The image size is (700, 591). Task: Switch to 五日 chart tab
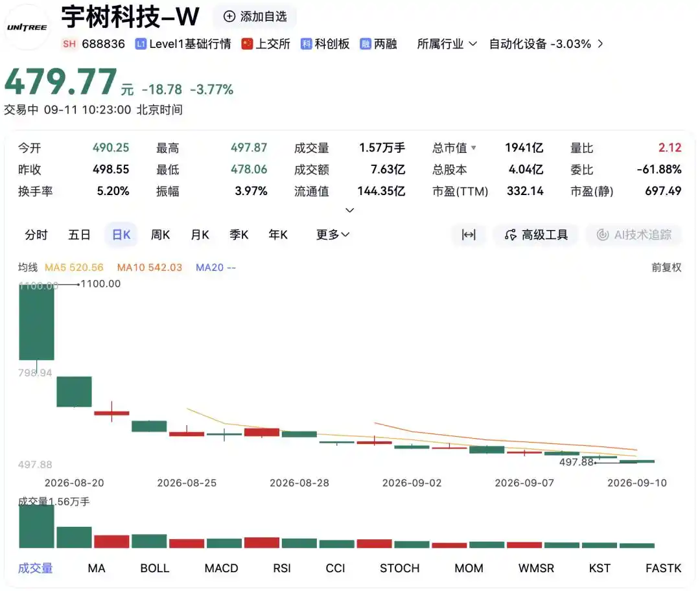pos(79,235)
